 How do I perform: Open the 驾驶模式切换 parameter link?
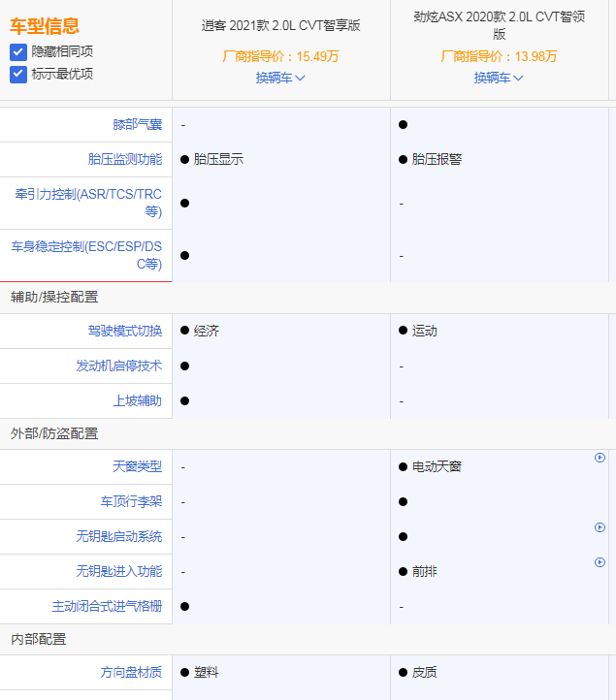tap(124, 331)
